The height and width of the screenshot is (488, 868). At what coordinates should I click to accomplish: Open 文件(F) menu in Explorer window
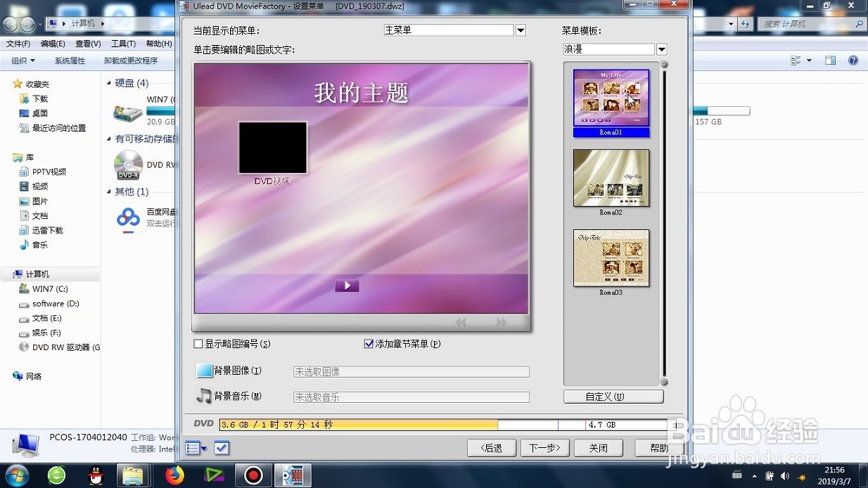coord(18,43)
